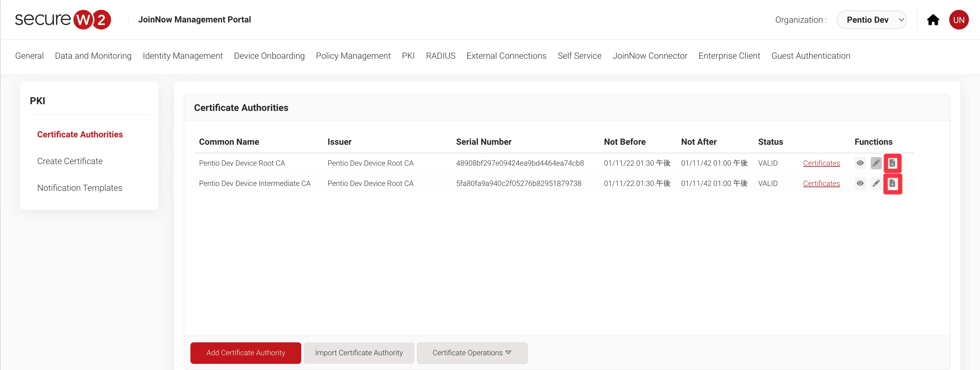Go to Create Certificate in the sidebar
The height and width of the screenshot is (370, 980).
70,161
